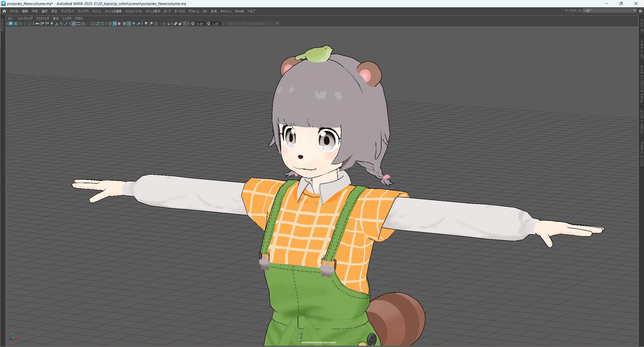
Task: Toggle the viewport grid display icon
Action: pyautogui.click(x=74, y=24)
